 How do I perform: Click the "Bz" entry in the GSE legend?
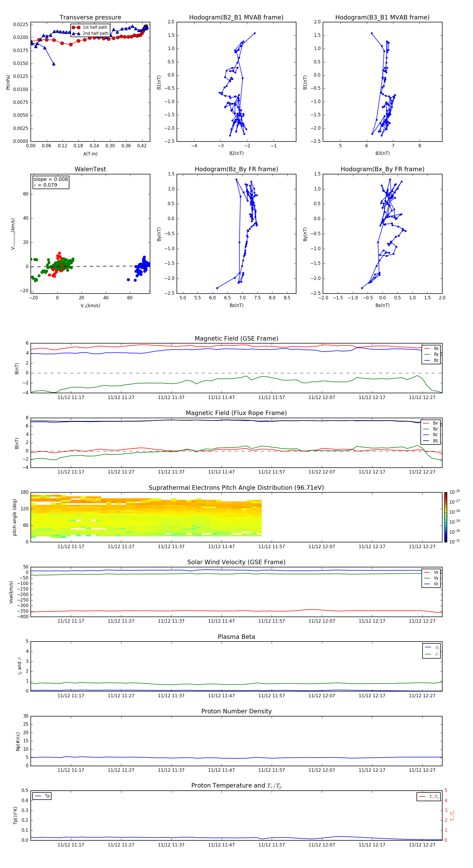431,360
